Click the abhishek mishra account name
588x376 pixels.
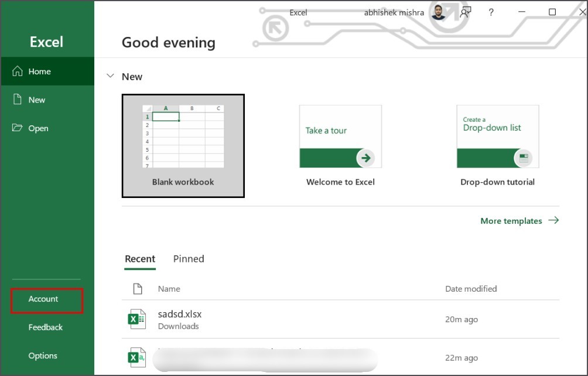click(394, 13)
